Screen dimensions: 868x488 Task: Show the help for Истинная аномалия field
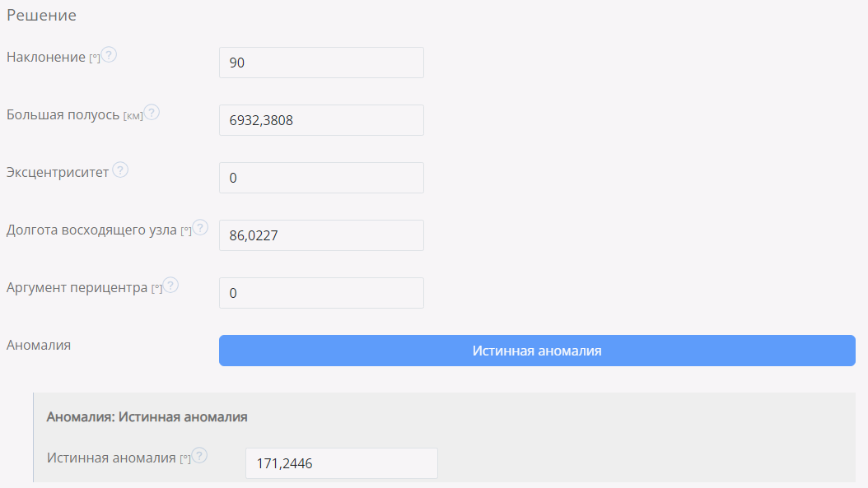pos(199,456)
